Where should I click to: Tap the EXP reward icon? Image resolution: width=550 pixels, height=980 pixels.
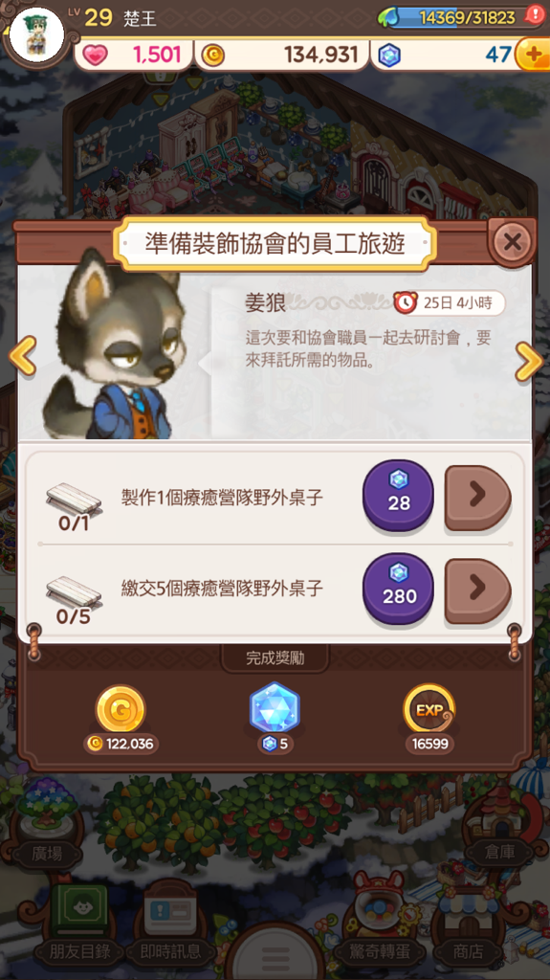429,709
